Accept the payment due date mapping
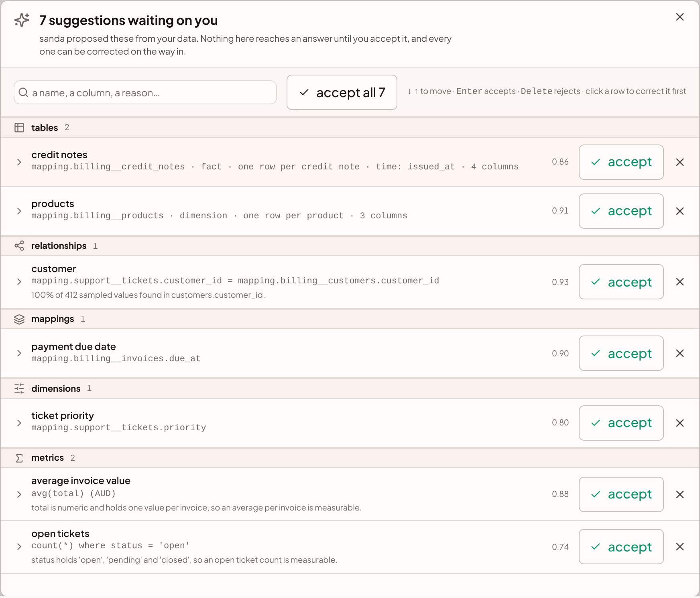700x598 pixels. coord(621,353)
